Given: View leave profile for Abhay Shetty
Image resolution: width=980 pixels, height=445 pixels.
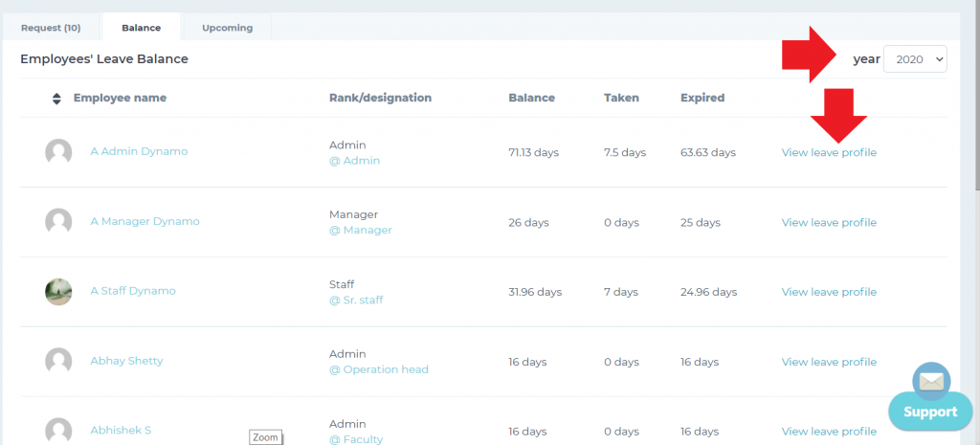Looking at the screenshot, I should click(x=829, y=363).
